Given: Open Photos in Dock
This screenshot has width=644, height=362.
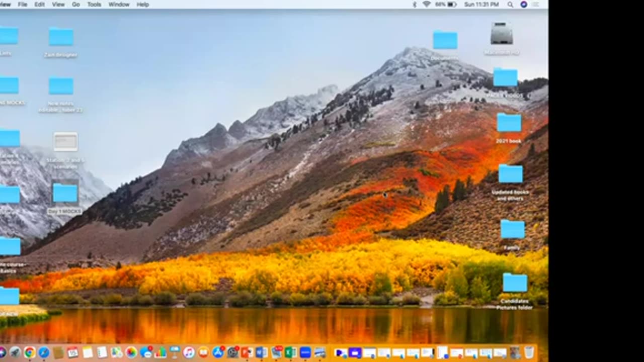Looking at the screenshot, I should (131, 352).
